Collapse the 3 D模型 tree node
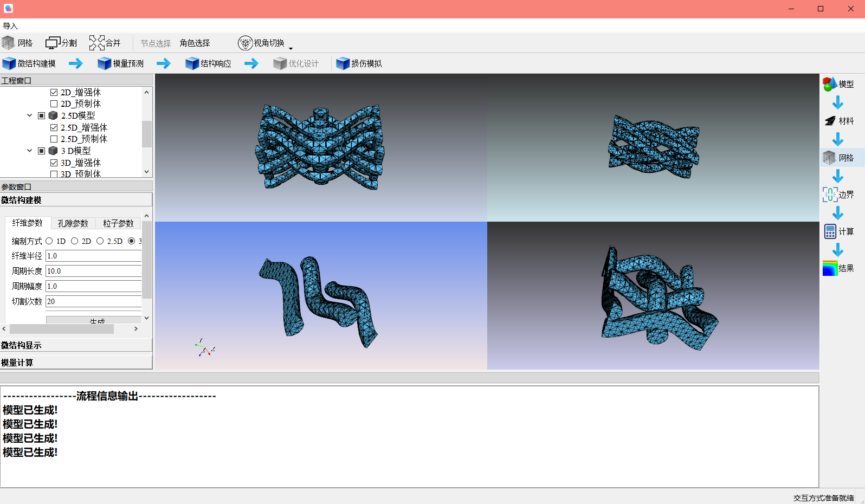This screenshot has width=865, height=504. point(30,151)
